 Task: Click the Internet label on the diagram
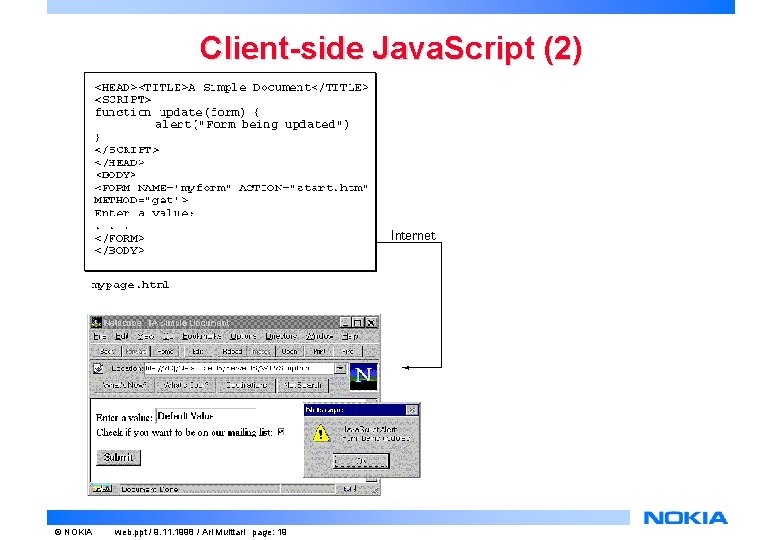coord(413,235)
